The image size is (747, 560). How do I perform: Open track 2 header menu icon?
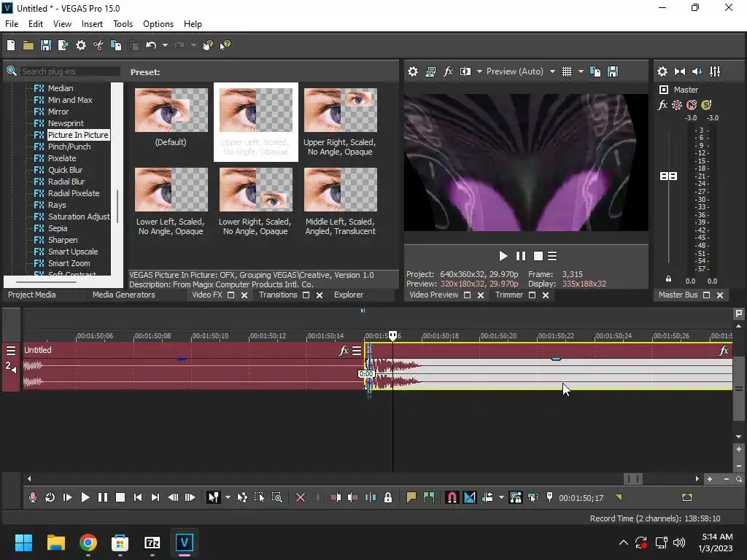click(10, 351)
